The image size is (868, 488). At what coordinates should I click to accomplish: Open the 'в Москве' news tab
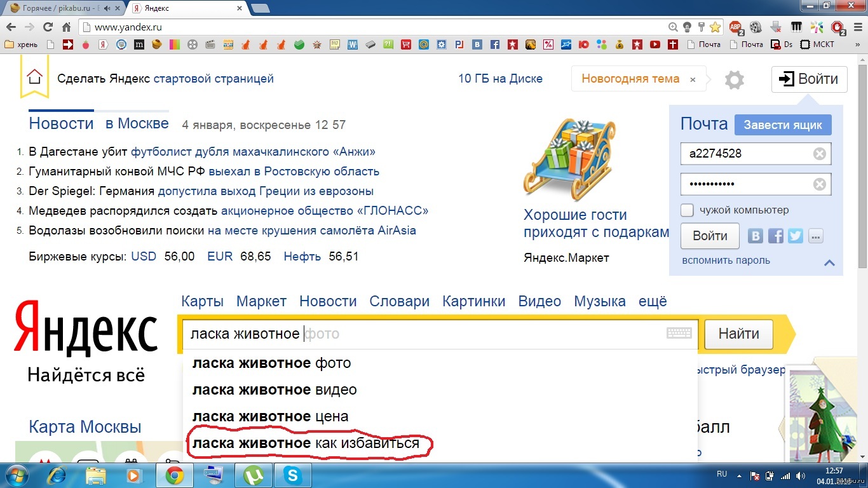pos(137,123)
